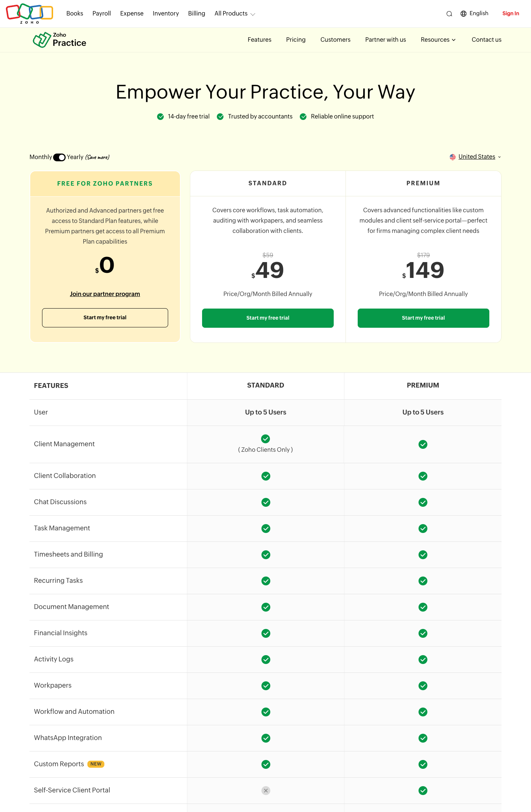Click Premium checkmark for Chat Discussions
The width and height of the screenshot is (531, 812).
(x=423, y=502)
